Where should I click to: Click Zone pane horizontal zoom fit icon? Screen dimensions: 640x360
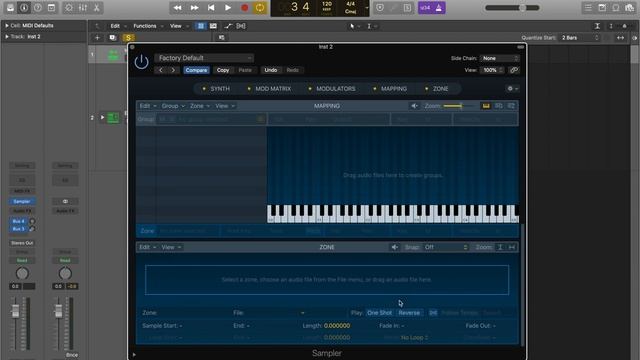511,247
